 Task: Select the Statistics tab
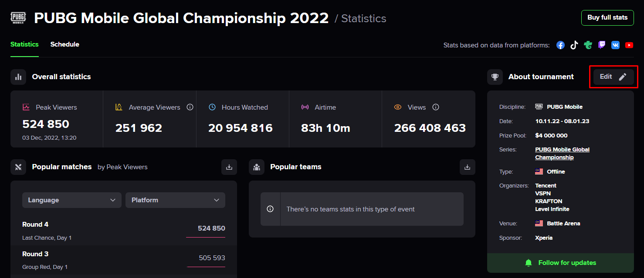[x=24, y=44]
